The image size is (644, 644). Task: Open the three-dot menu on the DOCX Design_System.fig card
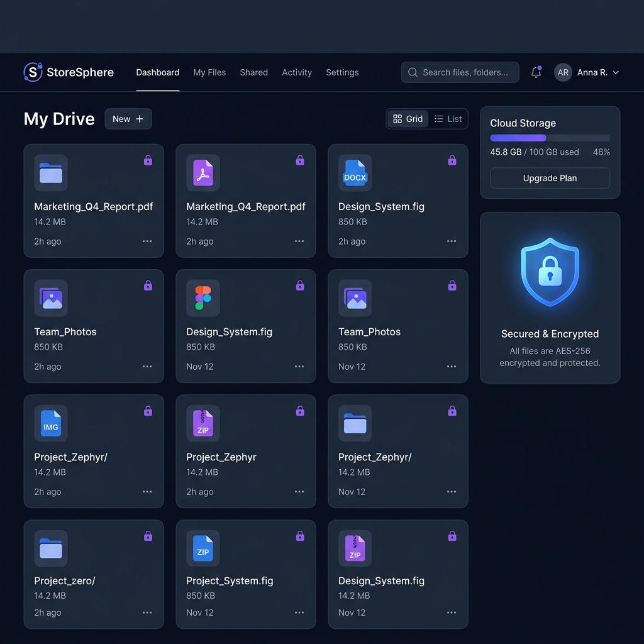click(x=452, y=241)
